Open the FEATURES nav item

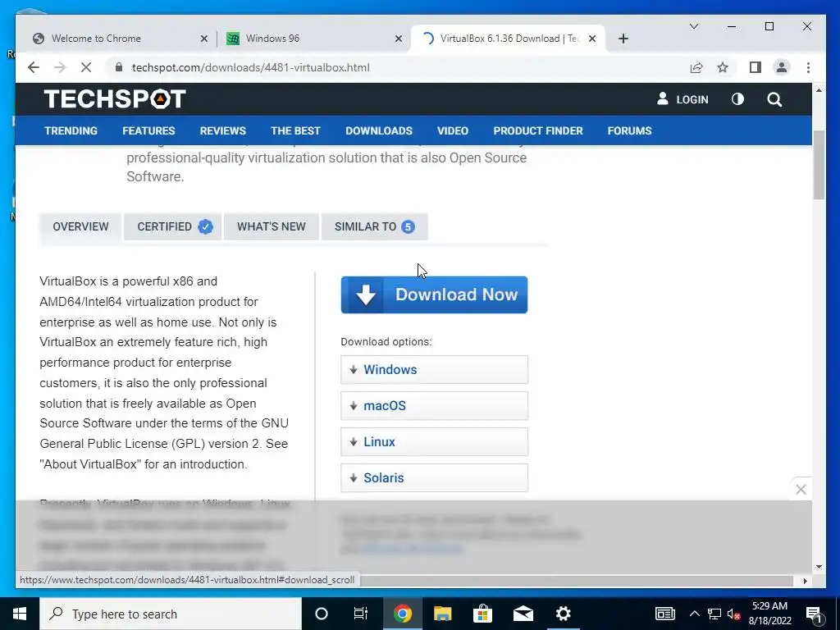click(x=148, y=130)
